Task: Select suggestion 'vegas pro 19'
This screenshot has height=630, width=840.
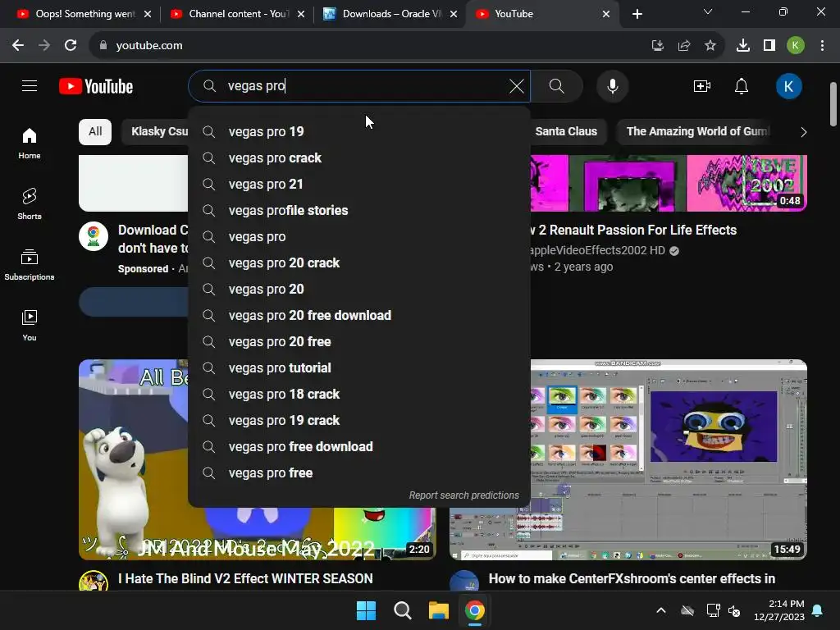Action: 359,132
